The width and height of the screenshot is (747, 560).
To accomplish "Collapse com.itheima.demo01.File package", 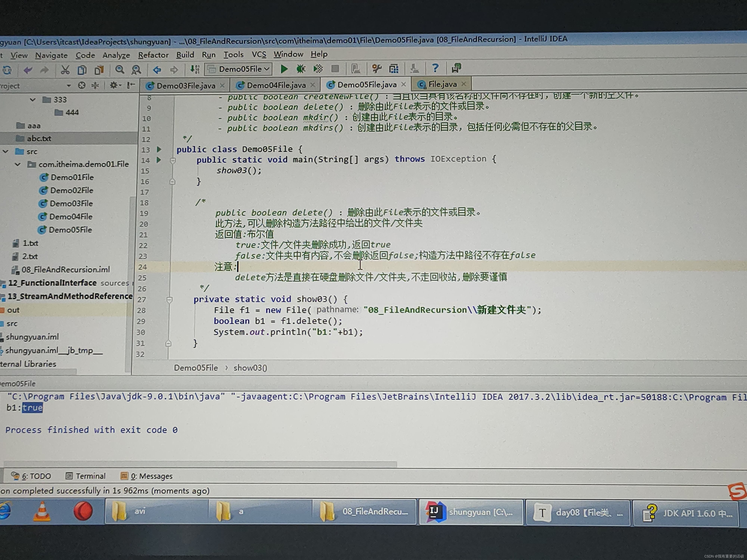I will point(18,164).
